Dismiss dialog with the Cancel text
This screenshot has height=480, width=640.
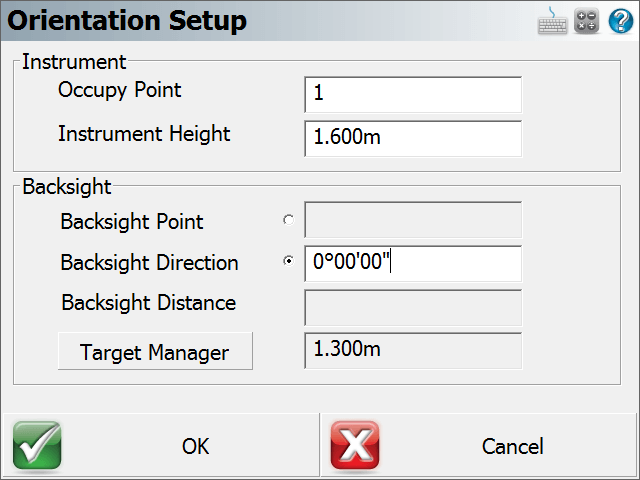pos(513,446)
